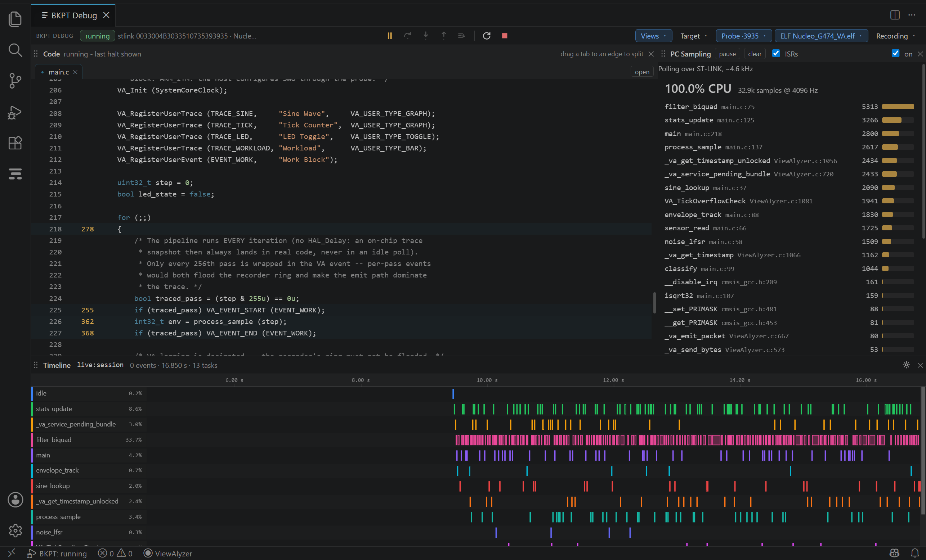Open Timeline settings gear

pos(907,365)
